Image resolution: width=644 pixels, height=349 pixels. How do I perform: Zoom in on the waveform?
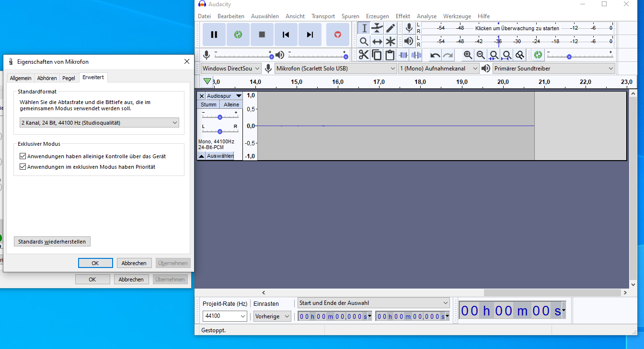click(468, 55)
